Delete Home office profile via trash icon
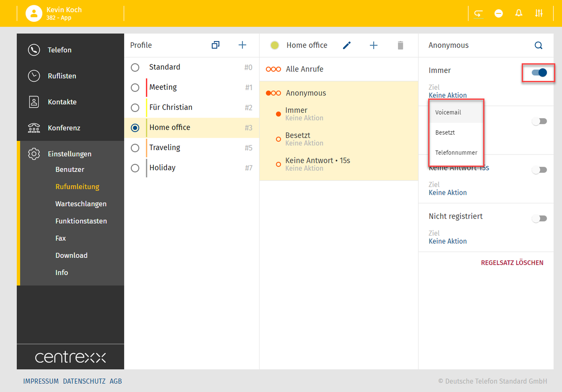This screenshot has width=562, height=392. click(400, 45)
